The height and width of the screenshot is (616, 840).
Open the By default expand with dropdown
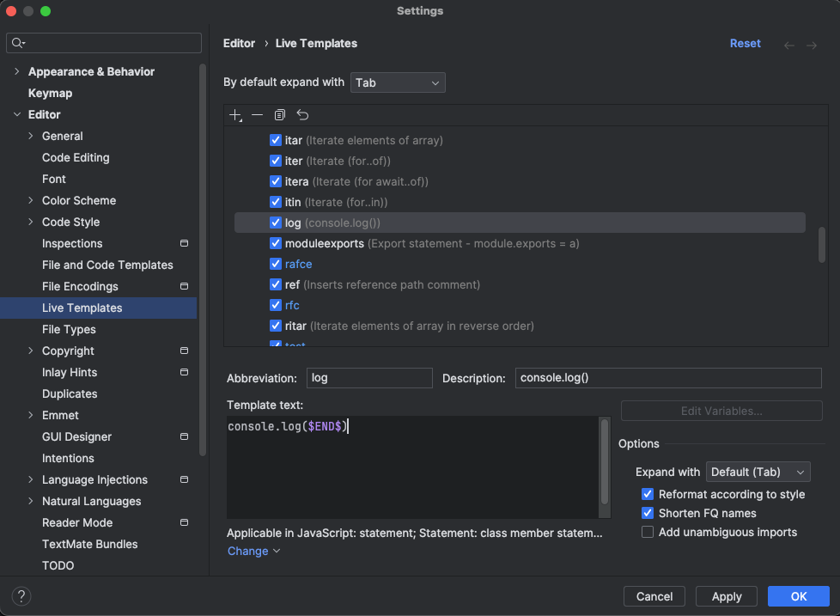pos(398,82)
